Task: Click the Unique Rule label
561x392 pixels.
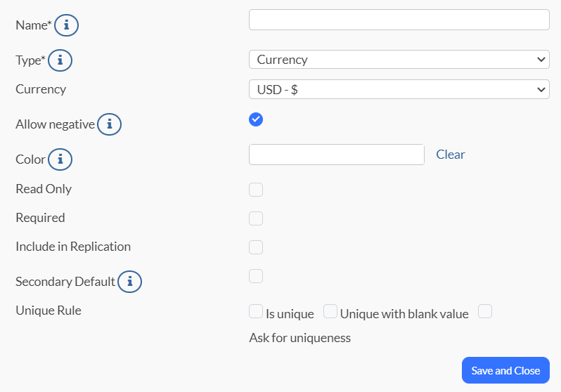Action: (49, 310)
